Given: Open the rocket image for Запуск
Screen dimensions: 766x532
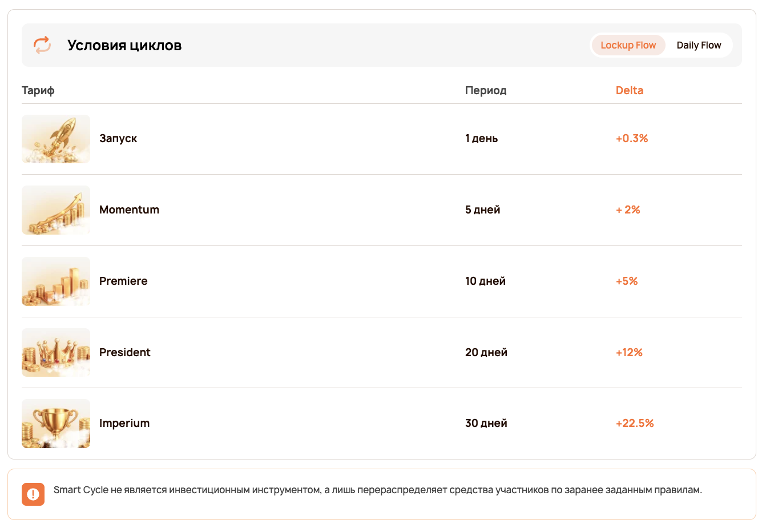Looking at the screenshot, I should click(x=56, y=139).
